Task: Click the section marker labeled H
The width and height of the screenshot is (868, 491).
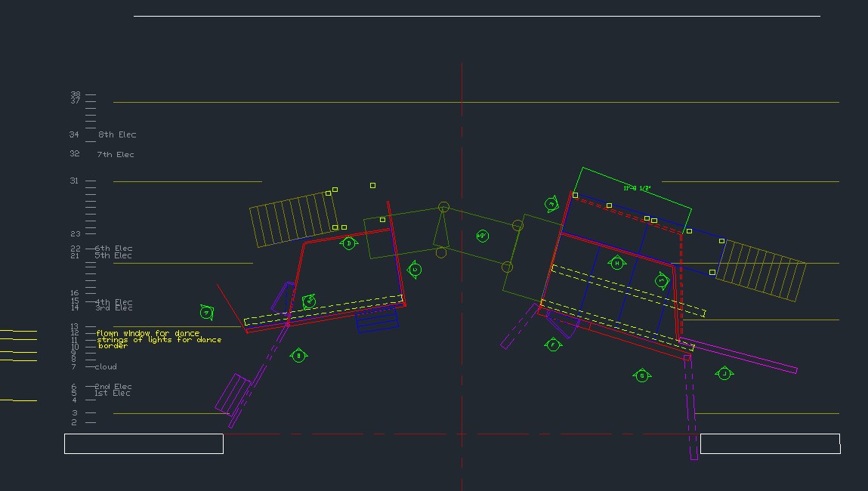Action: 617,263
